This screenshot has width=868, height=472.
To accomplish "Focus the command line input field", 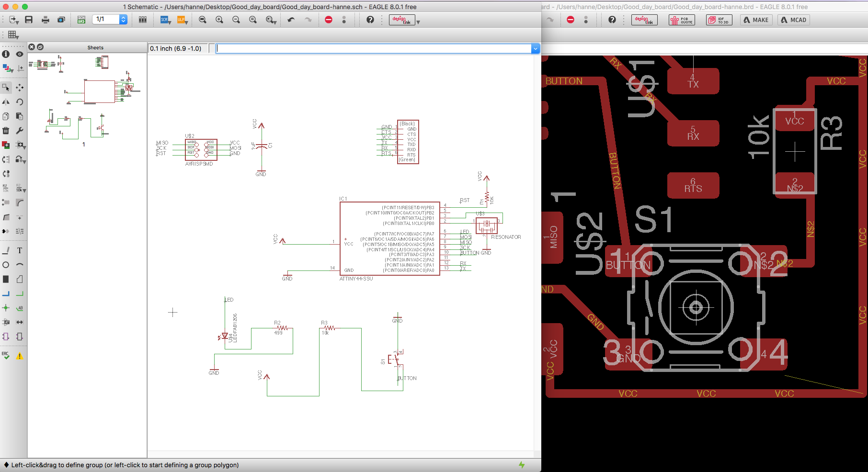I will click(374, 48).
